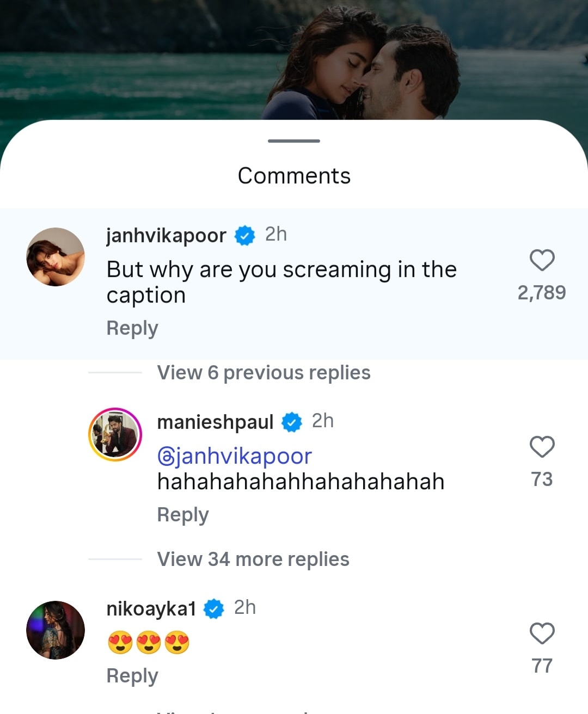This screenshot has height=714, width=588.
Task: Open nikoayka1 username link
Action: pos(151,609)
